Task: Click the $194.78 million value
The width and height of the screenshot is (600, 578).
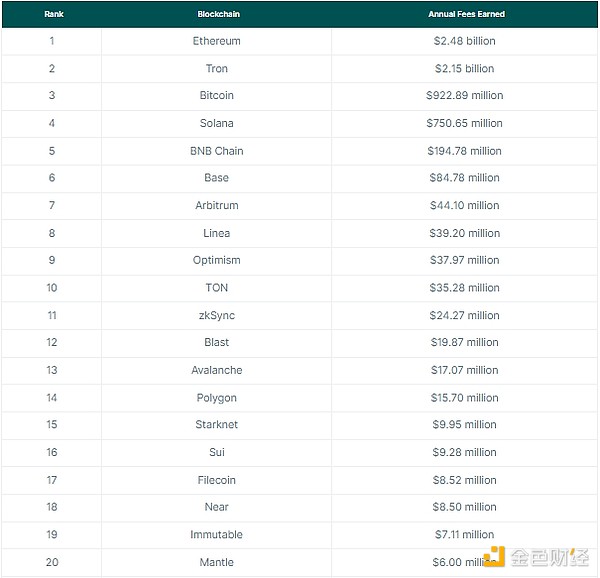Action: [465, 151]
